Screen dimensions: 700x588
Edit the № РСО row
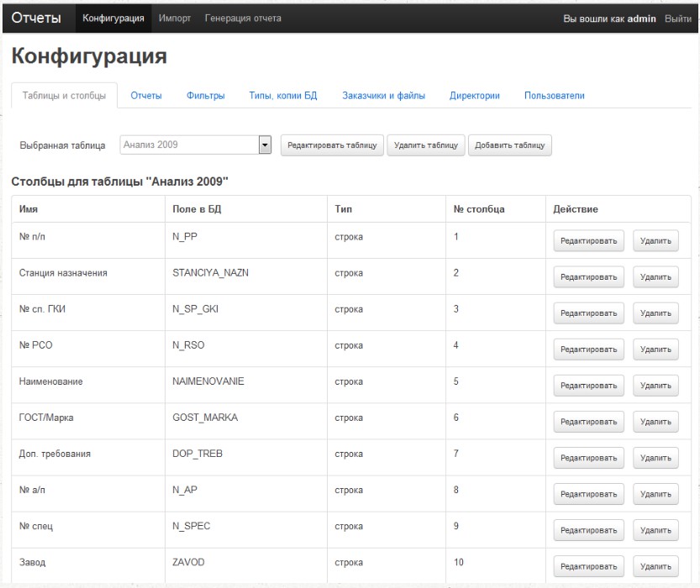588,349
